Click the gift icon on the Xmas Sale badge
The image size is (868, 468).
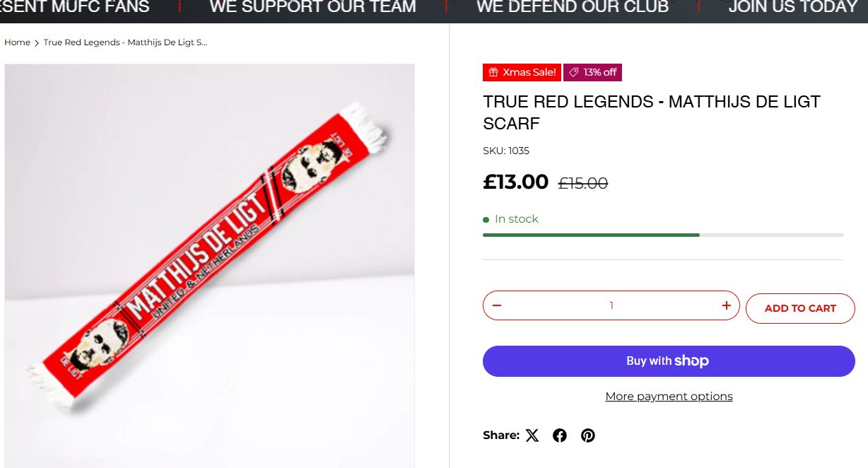click(493, 73)
